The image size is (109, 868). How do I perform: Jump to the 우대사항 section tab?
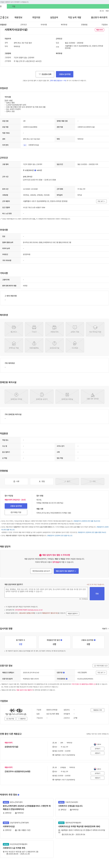44,25
